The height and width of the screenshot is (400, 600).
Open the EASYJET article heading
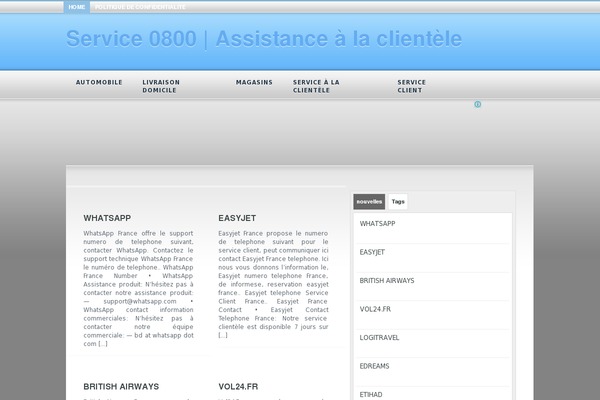pyautogui.click(x=237, y=218)
